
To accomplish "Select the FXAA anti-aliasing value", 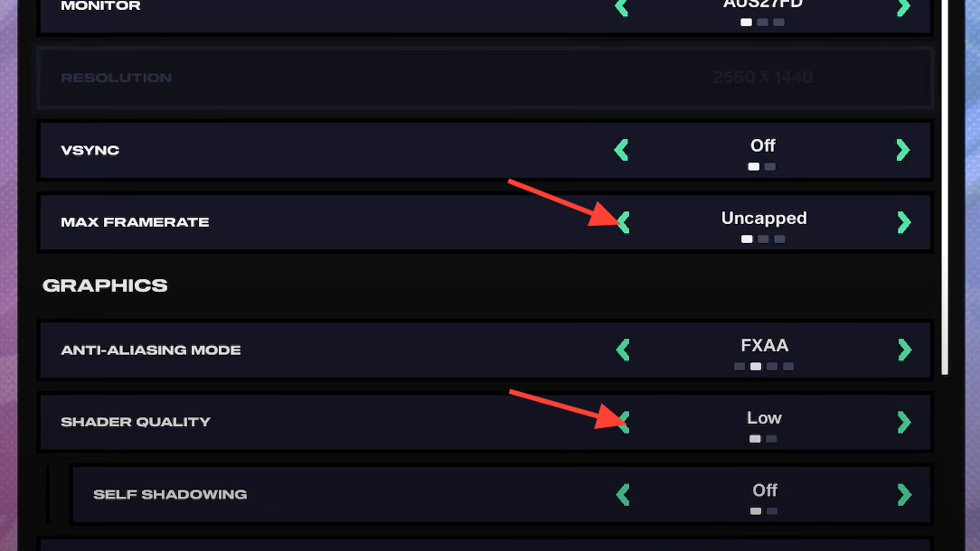I will pos(764,346).
